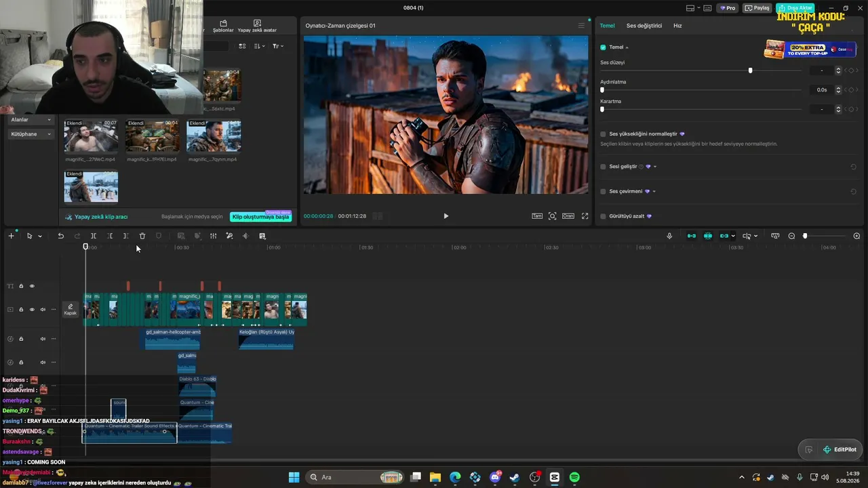Lock the main video track
868x488 pixels.
pos(21,310)
